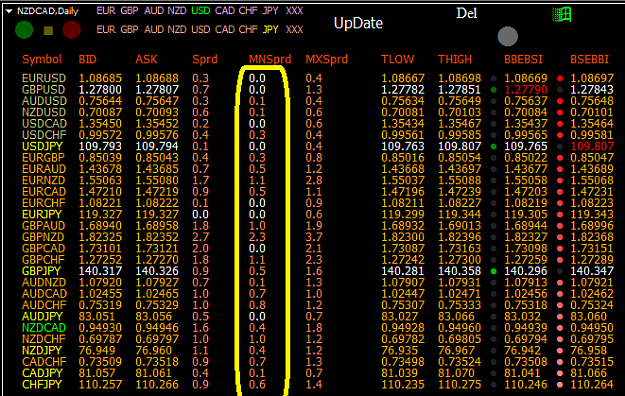Screen dimensions: 625x396
Task: Select EUR in second currency row
Action: 106,30
